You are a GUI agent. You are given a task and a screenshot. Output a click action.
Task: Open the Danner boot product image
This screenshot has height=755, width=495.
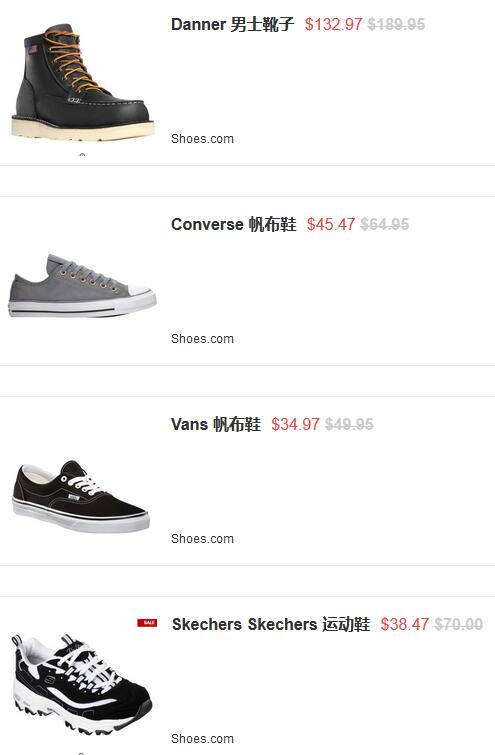[x=82, y=82]
